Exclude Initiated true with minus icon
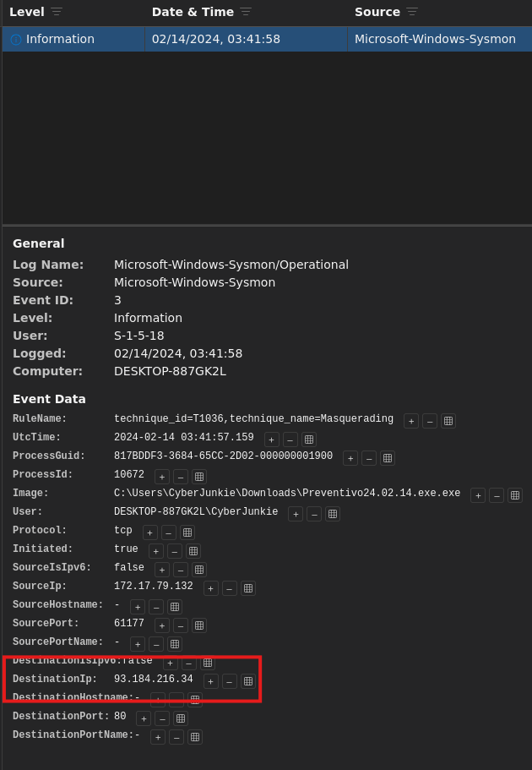532x770 pixels. coord(175,551)
